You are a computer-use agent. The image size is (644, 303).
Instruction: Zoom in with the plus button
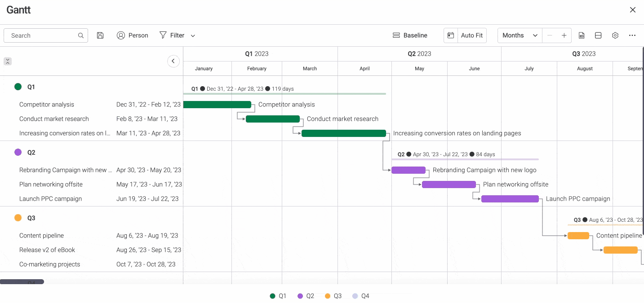[x=564, y=35]
